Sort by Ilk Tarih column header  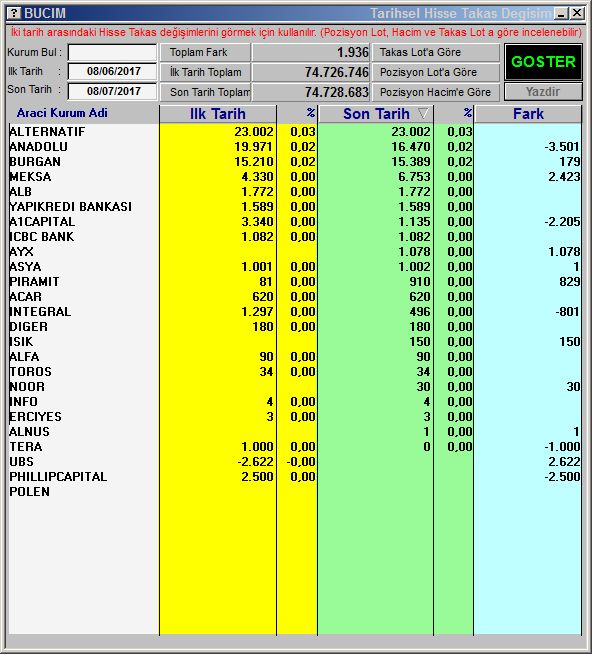pos(218,114)
